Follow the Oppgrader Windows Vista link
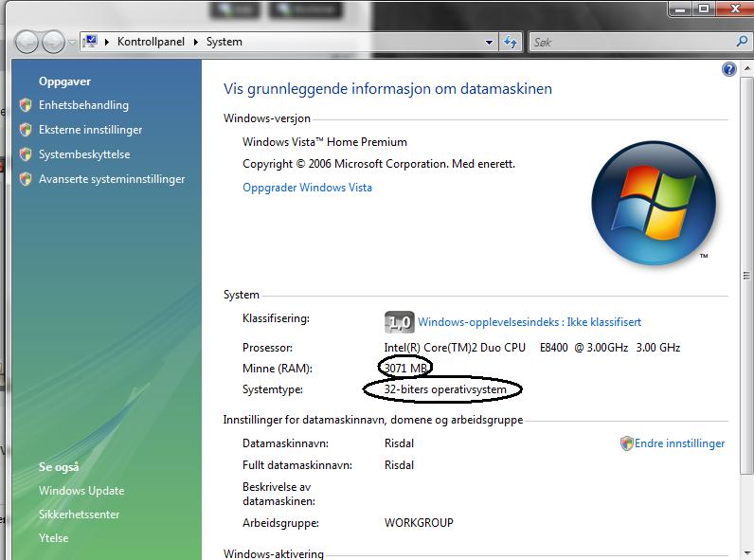This screenshot has width=754, height=560. pos(307,188)
